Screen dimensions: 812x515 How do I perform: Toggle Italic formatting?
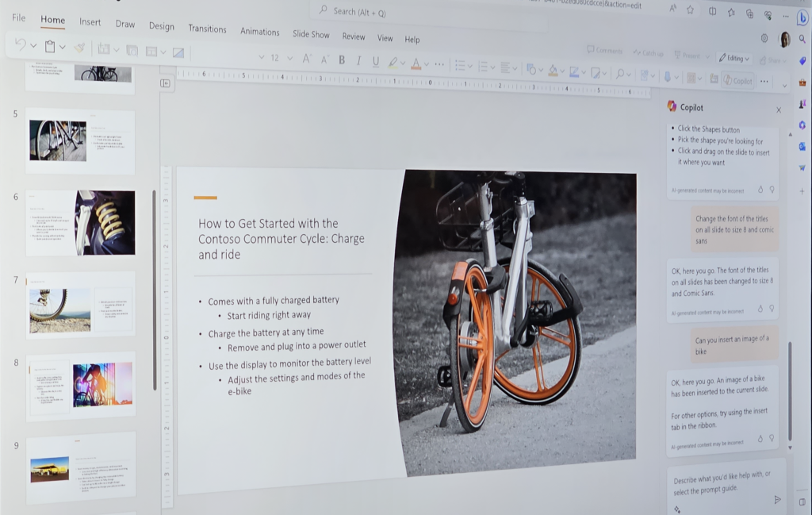coord(358,61)
